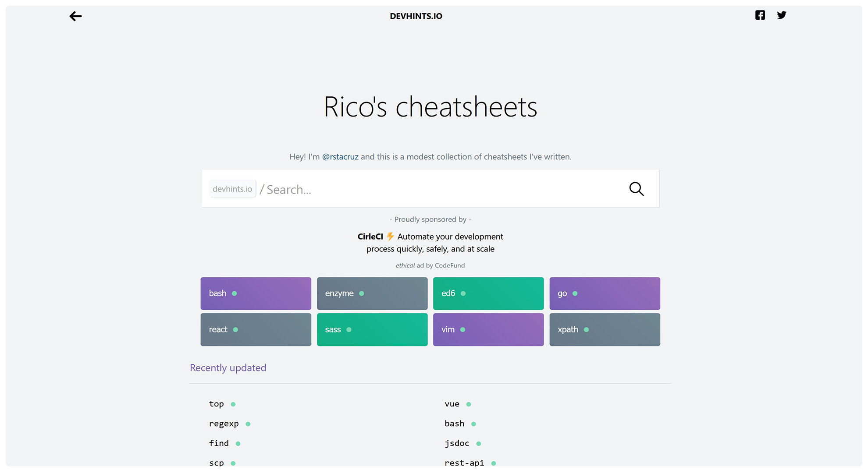Open the bash cheatsheet tile
The width and height of the screenshot is (868, 473).
(256, 293)
